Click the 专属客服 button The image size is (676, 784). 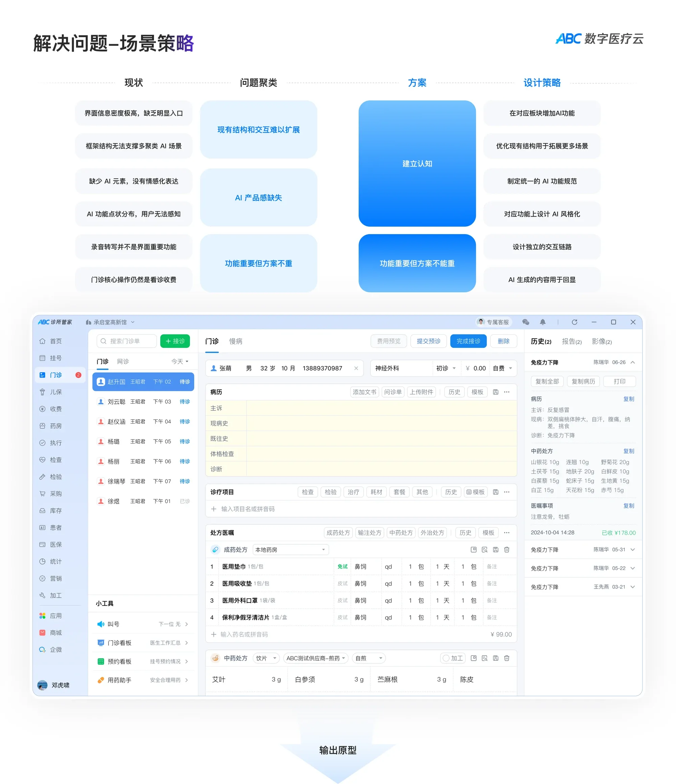click(x=493, y=322)
